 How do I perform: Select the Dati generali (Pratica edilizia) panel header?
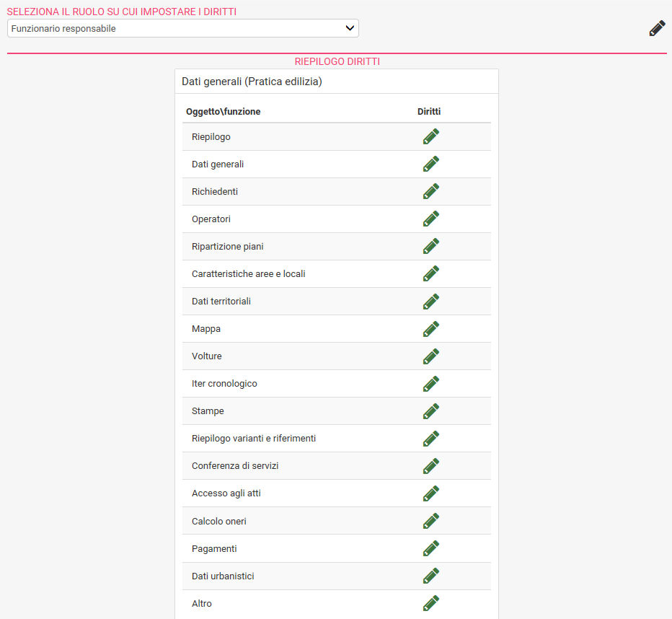[x=337, y=82]
